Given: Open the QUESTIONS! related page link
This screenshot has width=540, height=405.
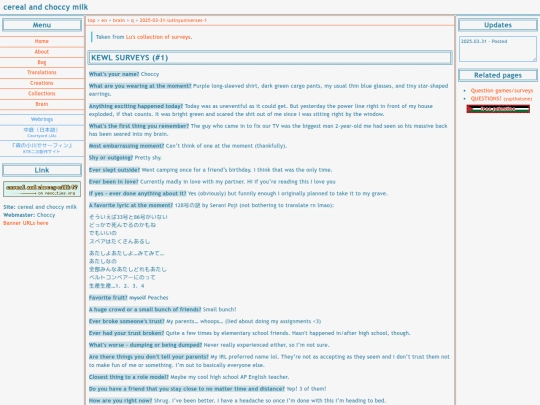Looking at the screenshot, I should 501,99.
